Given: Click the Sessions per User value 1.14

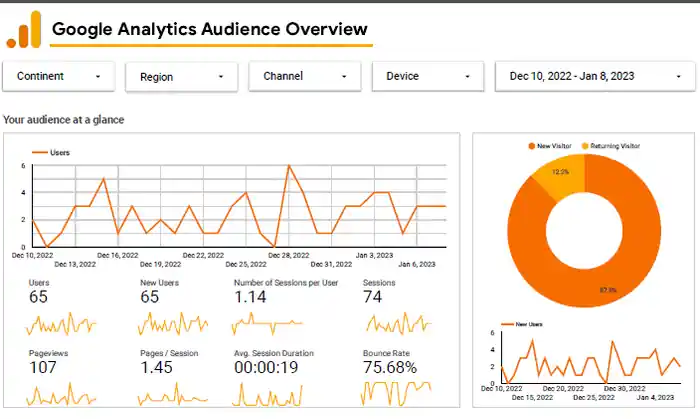Looking at the screenshot, I should click(250, 297).
